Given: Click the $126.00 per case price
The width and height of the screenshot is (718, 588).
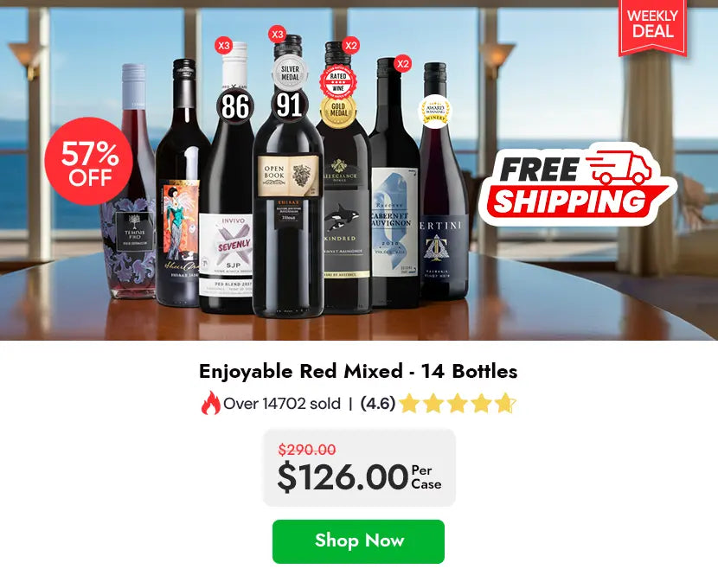Looking at the screenshot, I should (x=359, y=476).
